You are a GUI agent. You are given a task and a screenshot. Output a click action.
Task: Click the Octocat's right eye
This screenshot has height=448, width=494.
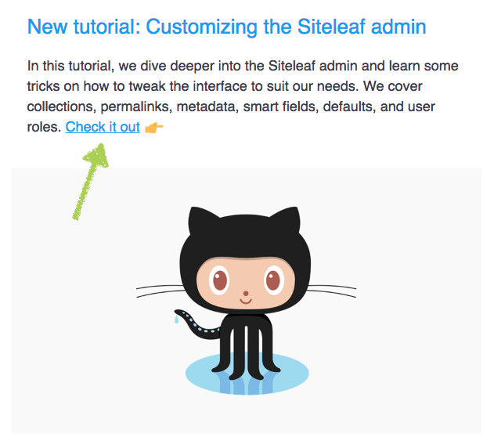(x=273, y=280)
